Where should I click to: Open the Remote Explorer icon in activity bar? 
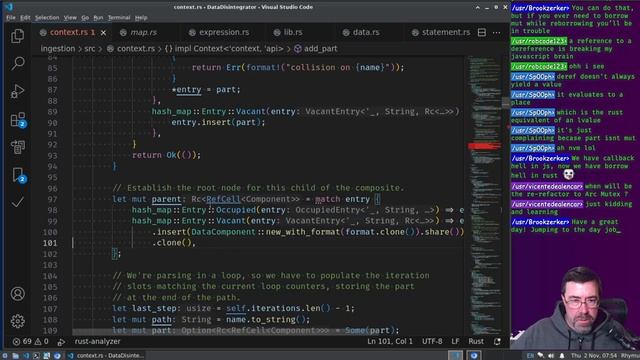(x=18, y=147)
